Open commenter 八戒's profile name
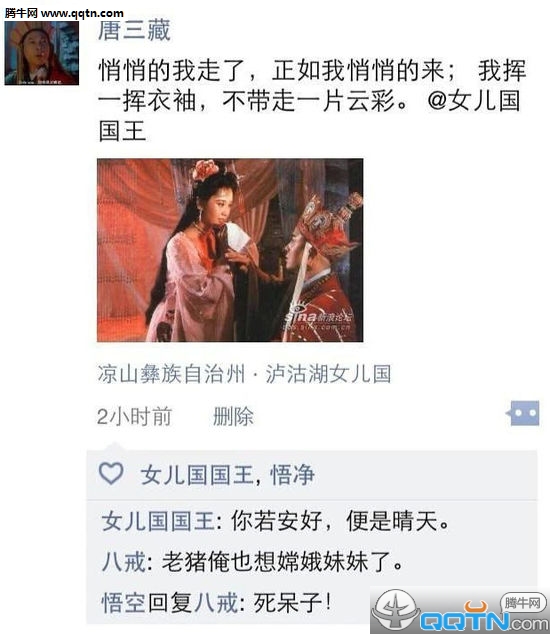Viewport: 550px width, 634px height. tap(123, 562)
